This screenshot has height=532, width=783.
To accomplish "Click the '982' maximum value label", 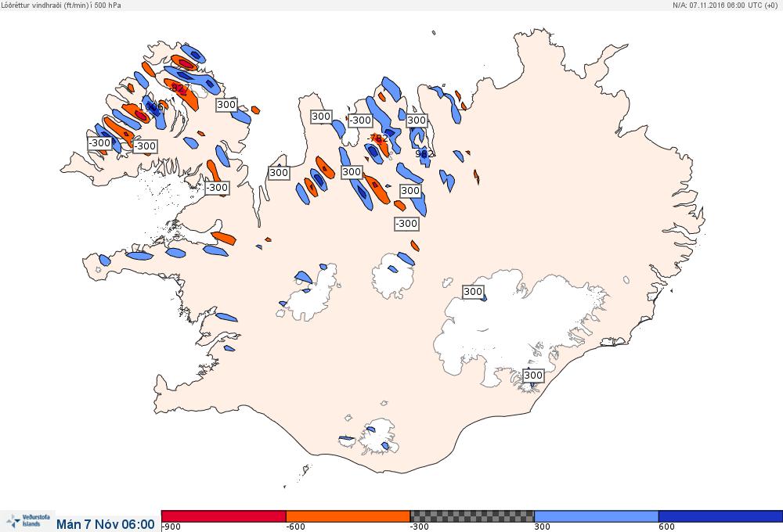I will pyautogui.click(x=425, y=153).
